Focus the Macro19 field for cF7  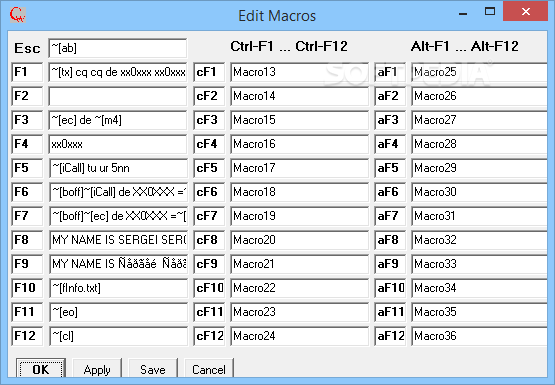(x=299, y=216)
